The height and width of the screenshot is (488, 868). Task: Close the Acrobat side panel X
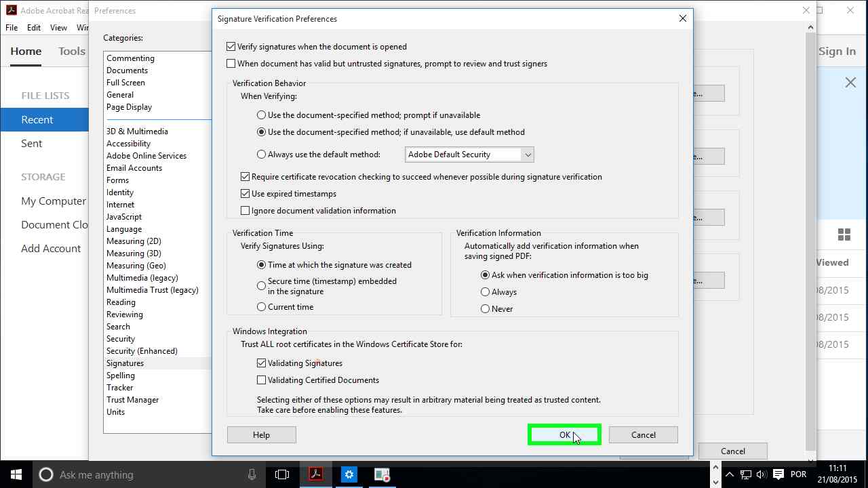pos(850,82)
